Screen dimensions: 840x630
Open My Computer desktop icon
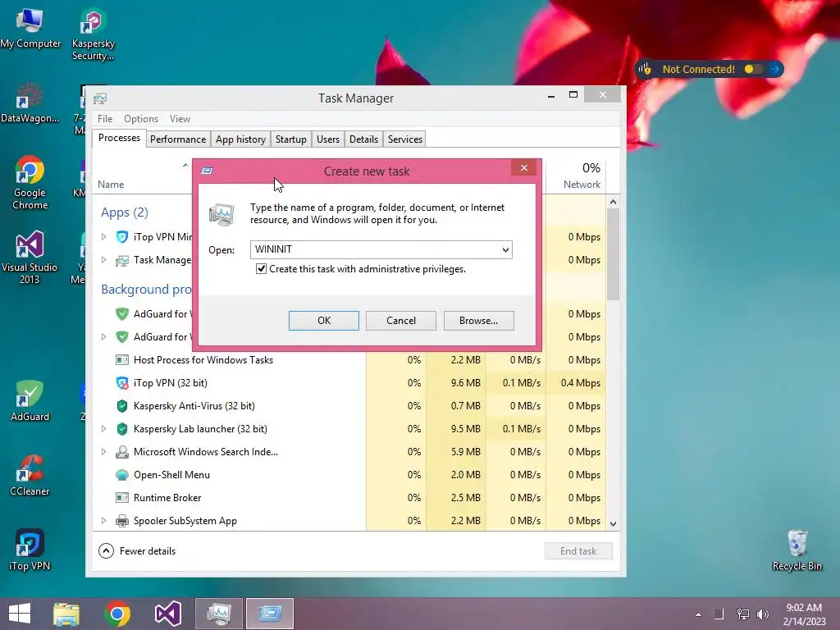click(30, 29)
